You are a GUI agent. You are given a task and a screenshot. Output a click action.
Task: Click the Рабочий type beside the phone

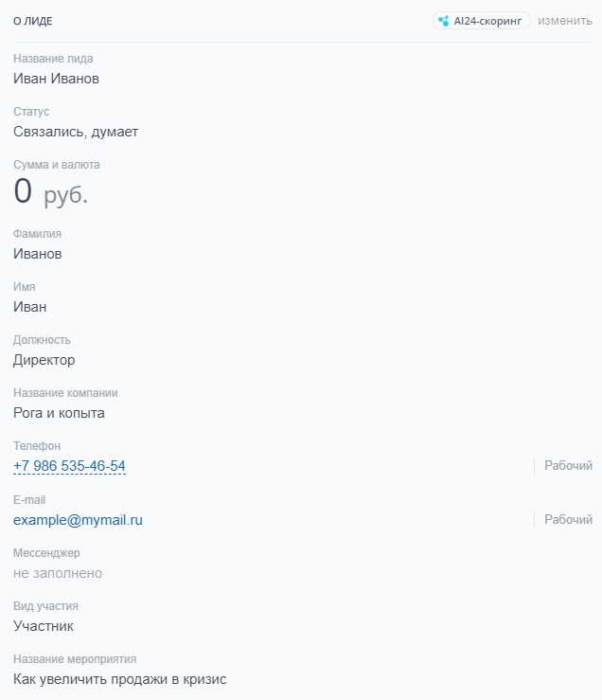pyautogui.click(x=568, y=466)
